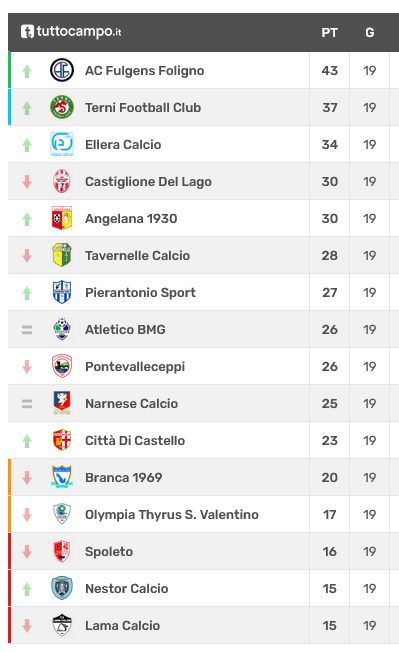Open the Tavernelle Calcio team link
The height and width of the screenshot is (652, 399).
click(138, 255)
